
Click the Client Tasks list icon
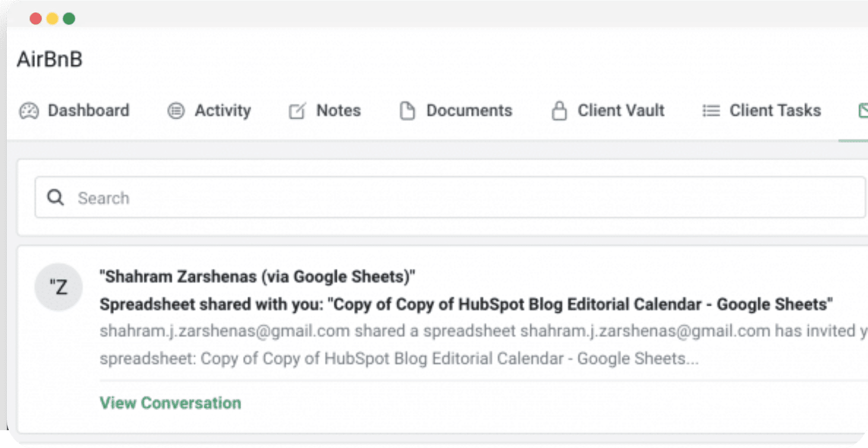point(711,111)
